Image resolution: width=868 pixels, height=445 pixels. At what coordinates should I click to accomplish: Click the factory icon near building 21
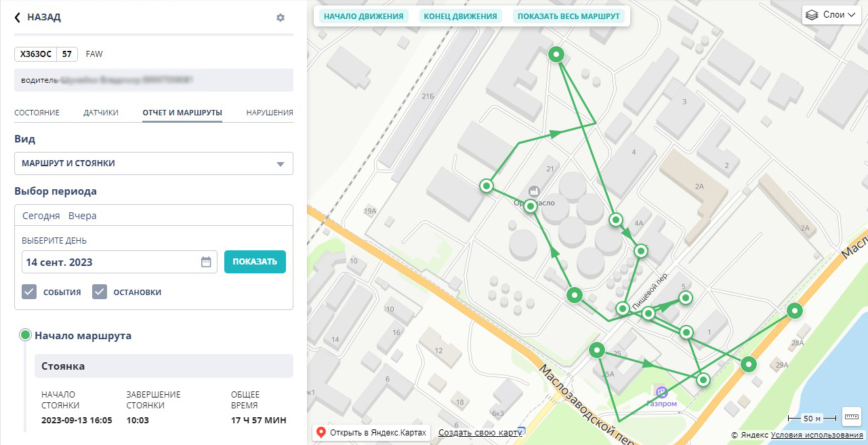tap(534, 192)
